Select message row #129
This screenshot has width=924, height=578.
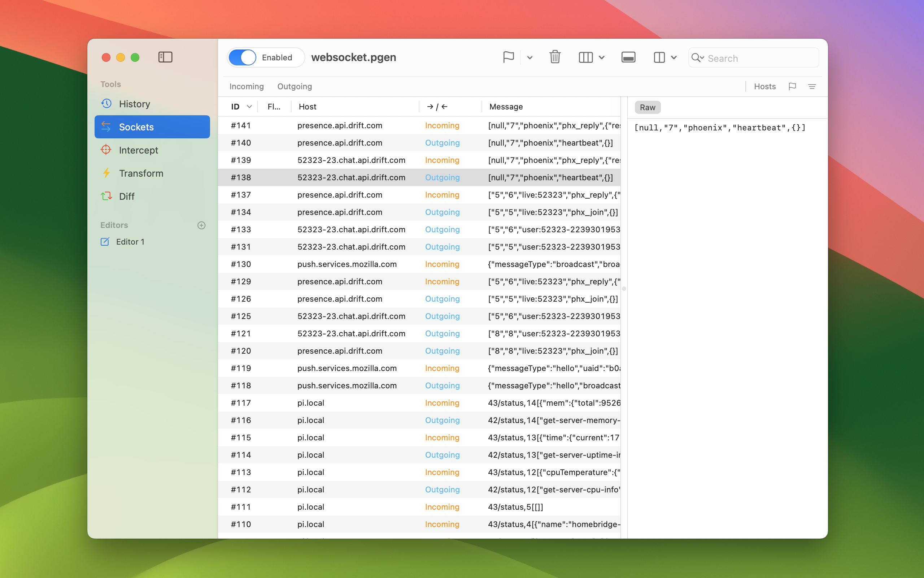(419, 281)
